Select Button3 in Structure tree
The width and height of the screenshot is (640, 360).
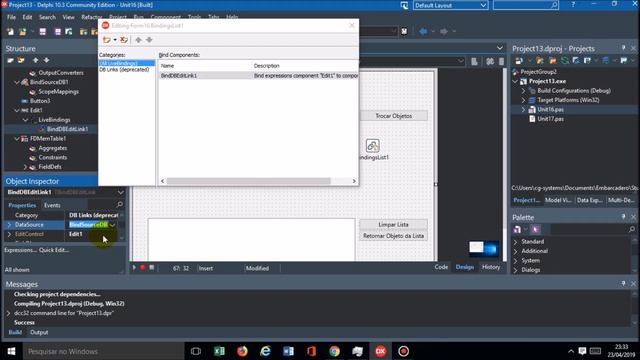click(x=40, y=101)
